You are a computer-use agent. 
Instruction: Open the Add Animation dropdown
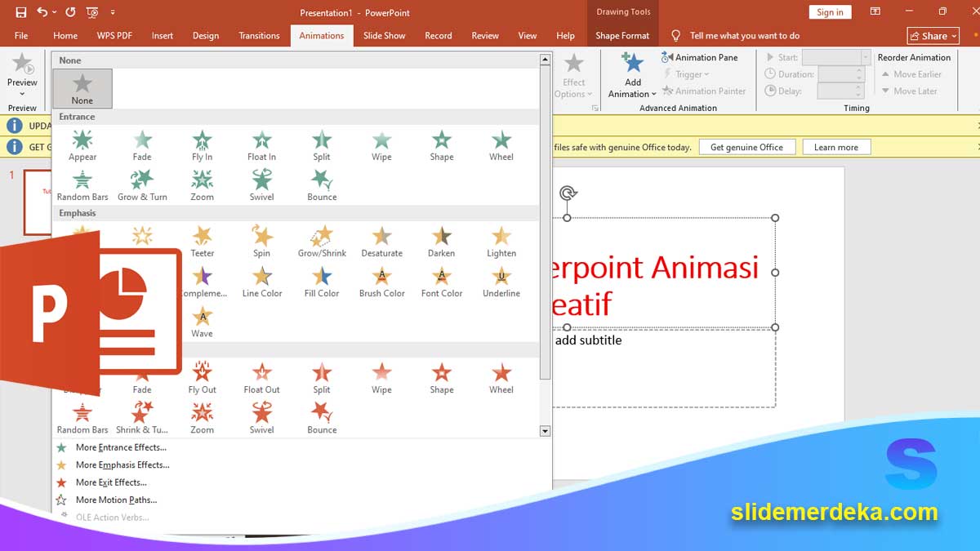click(632, 75)
